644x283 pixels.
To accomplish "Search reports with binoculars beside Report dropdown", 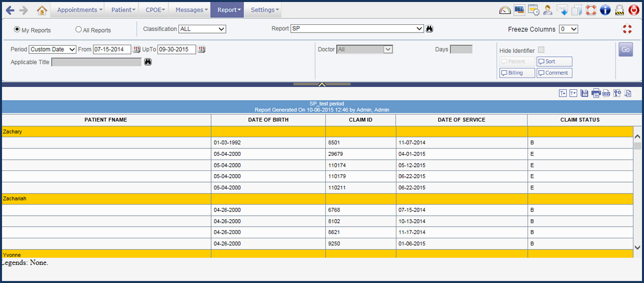I will tap(430, 29).
